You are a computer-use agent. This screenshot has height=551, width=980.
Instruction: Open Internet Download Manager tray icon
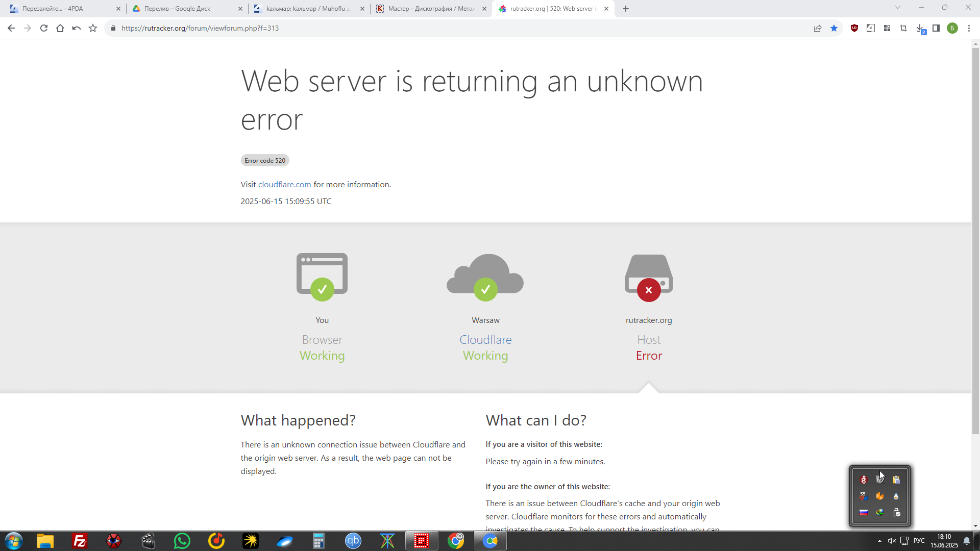pyautogui.click(x=880, y=512)
